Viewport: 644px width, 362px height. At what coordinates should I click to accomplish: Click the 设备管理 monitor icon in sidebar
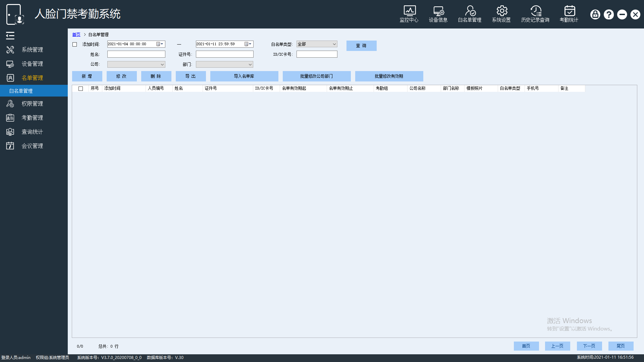pyautogui.click(x=10, y=64)
